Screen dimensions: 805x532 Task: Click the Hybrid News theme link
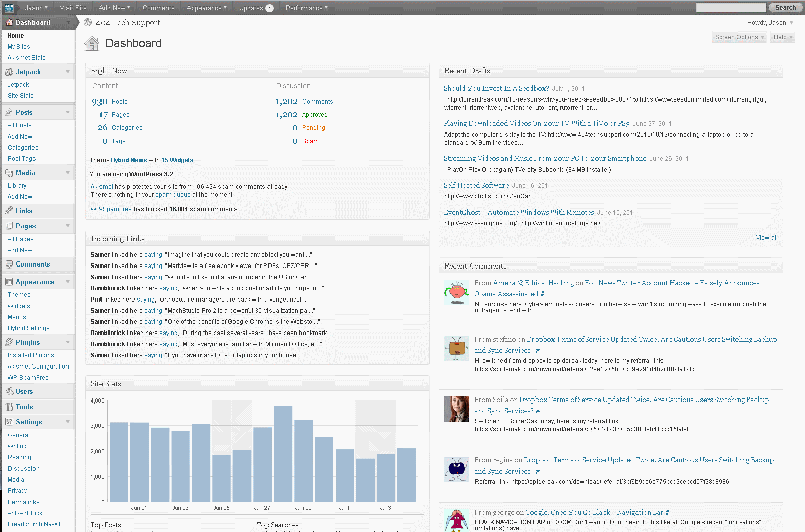tap(129, 160)
